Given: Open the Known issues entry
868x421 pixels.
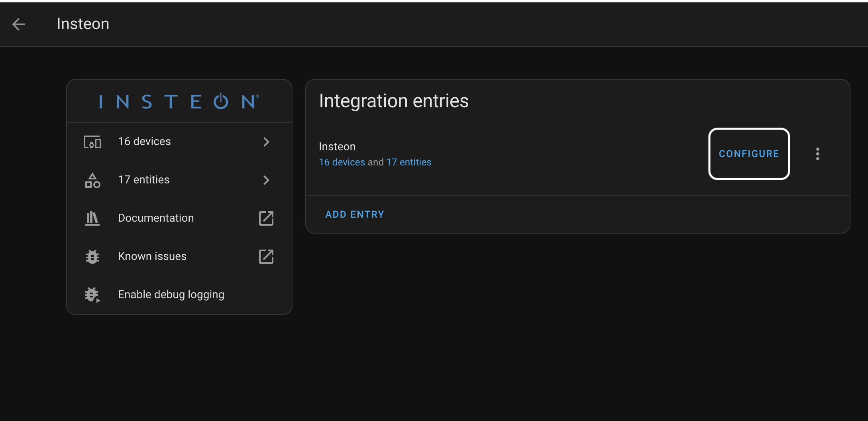Looking at the screenshot, I should 179,257.
